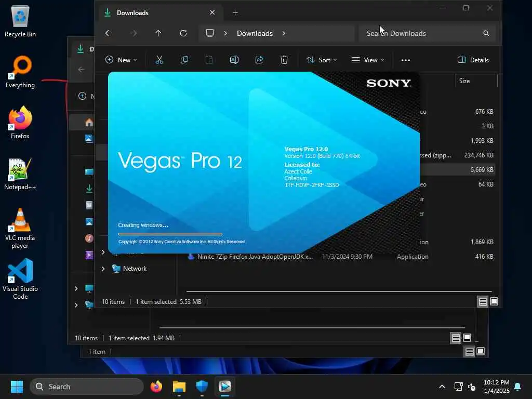Image resolution: width=532 pixels, height=399 pixels.
Task: Select the Downloads tab
Action: 161,13
